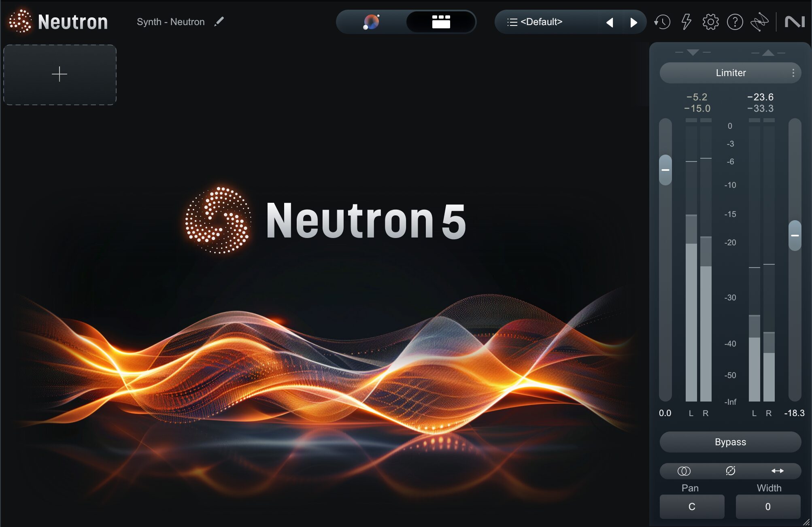Open the Assistant view with colorful orb

(371, 22)
